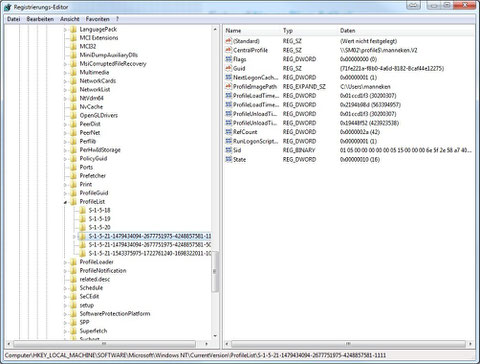Click the MCI Extensions folder icon
480x364 pixels.
coord(73,38)
